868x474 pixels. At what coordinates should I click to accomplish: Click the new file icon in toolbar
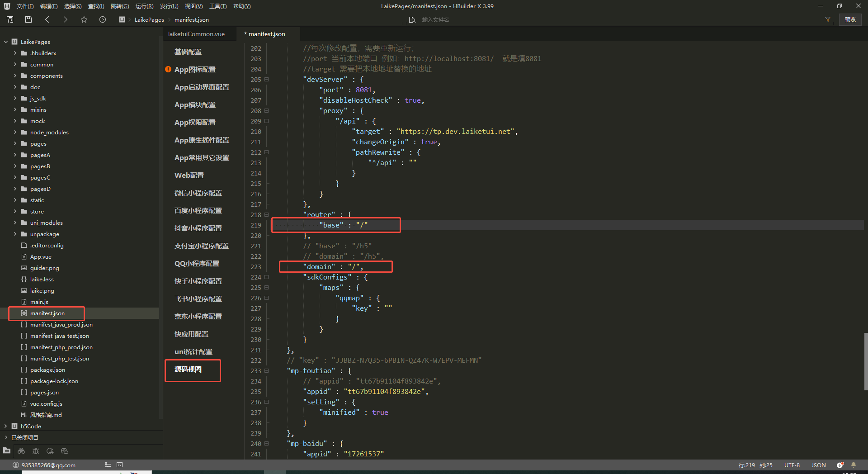[10, 19]
